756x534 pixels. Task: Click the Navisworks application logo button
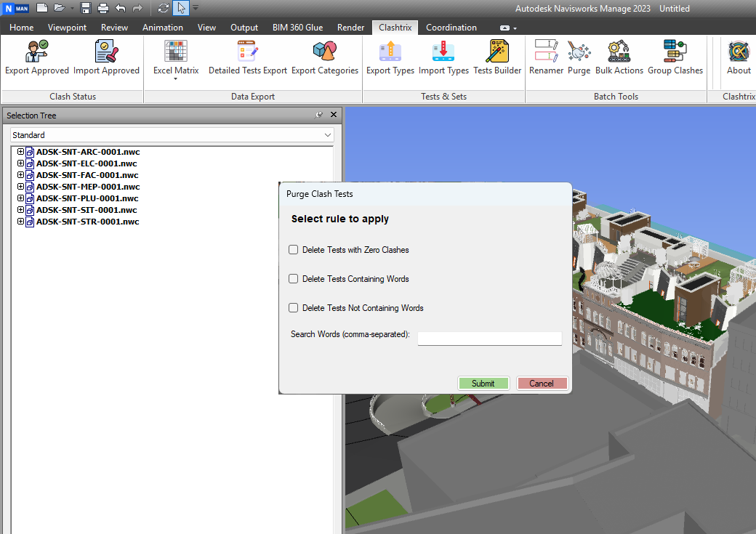(x=16, y=8)
